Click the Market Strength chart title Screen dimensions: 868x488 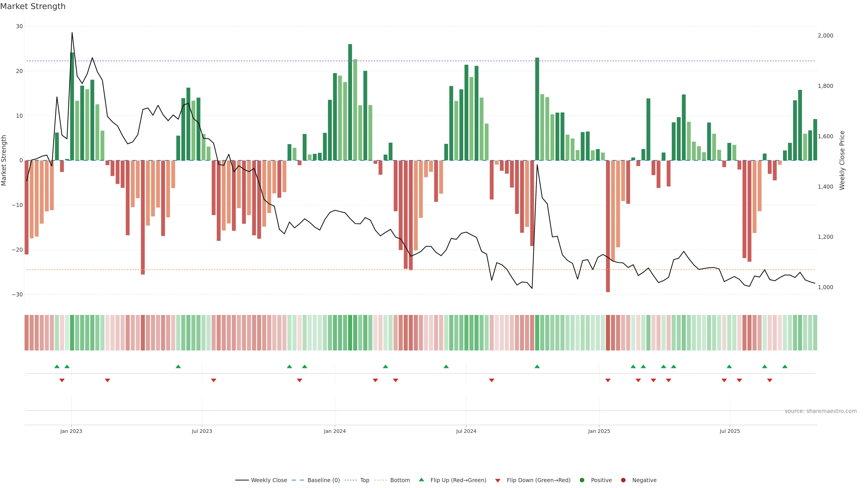click(x=33, y=6)
